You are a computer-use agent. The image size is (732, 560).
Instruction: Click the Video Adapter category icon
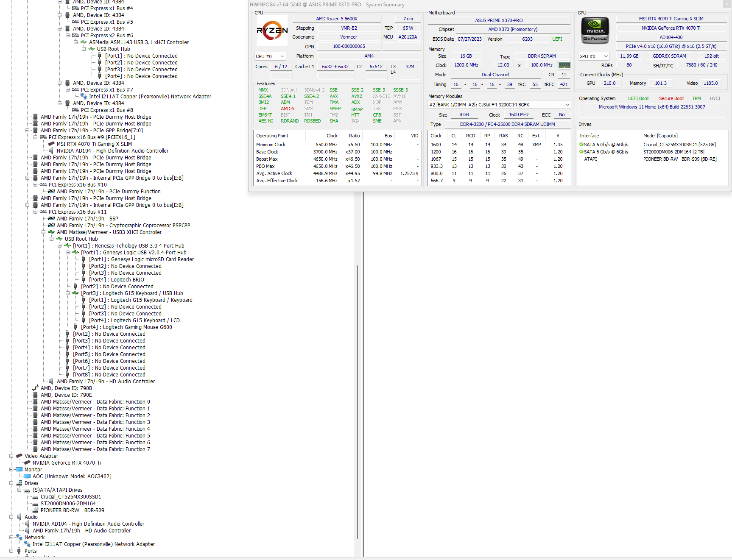click(19, 456)
